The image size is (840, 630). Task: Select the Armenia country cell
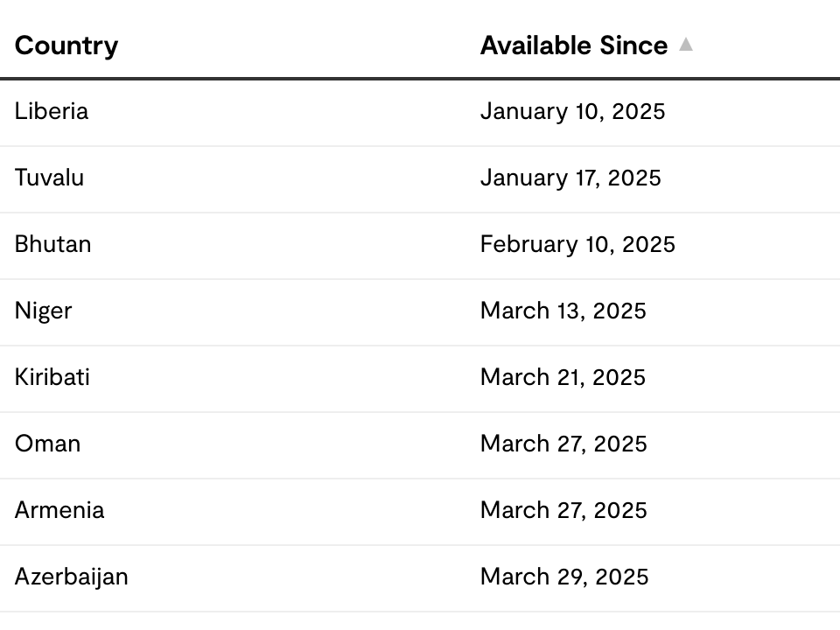pos(59,511)
